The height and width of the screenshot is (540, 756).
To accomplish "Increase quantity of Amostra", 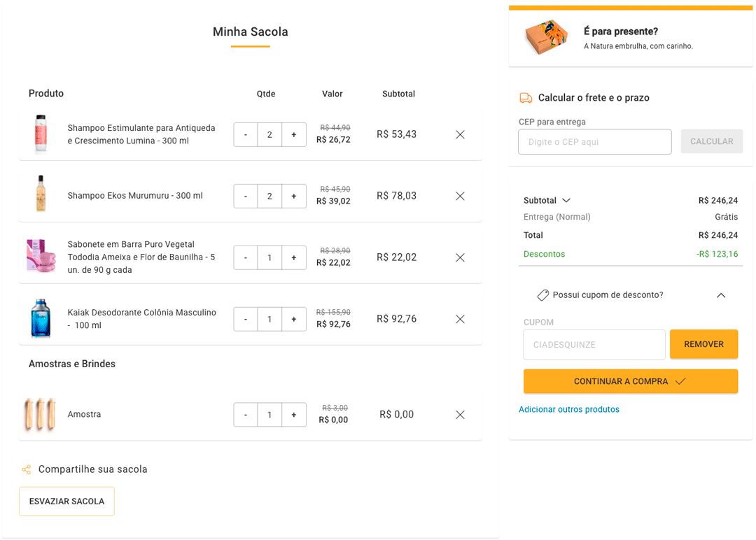I will tap(293, 415).
